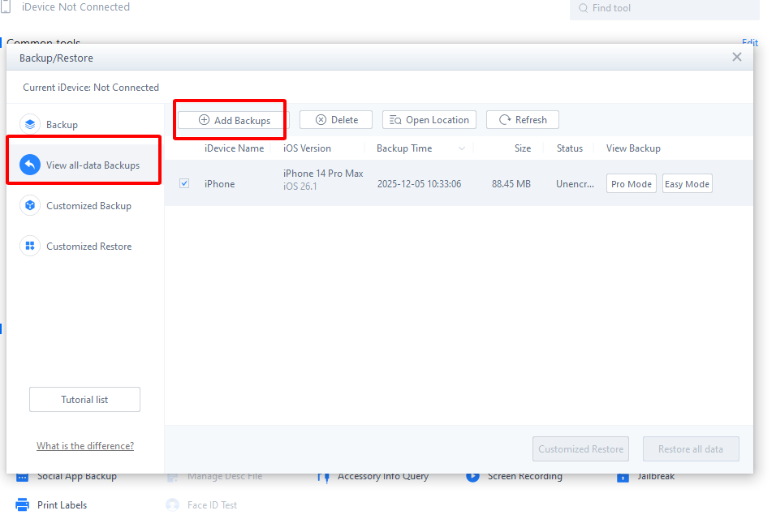Click the Customized Backup cube icon
The image size is (776, 532).
click(x=30, y=206)
